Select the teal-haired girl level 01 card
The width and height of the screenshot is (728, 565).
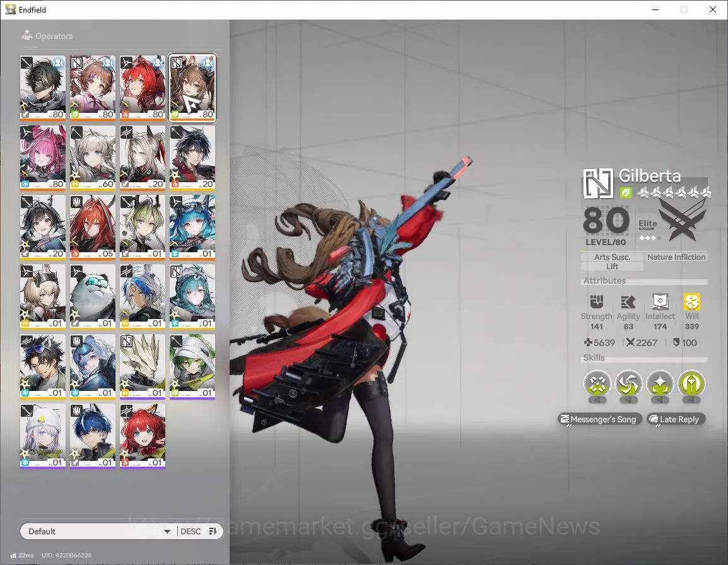point(192,296)
